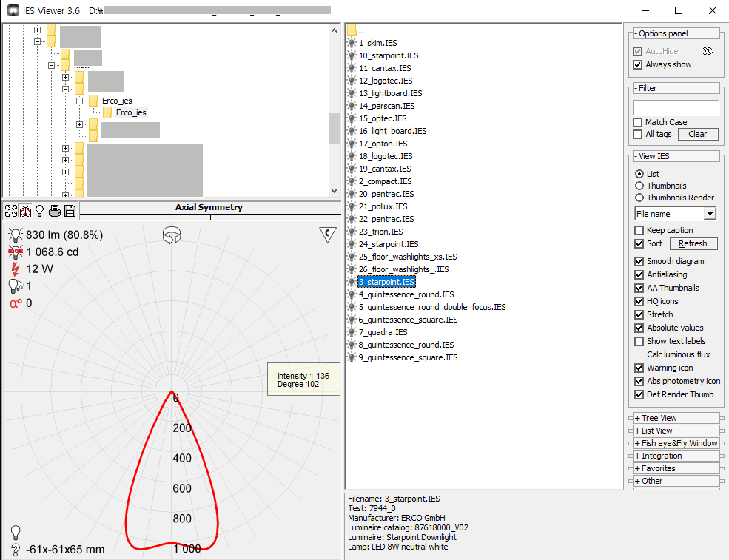Select the nested Erco_ies tree folder

pyautogui.click(x=131, y=113)
